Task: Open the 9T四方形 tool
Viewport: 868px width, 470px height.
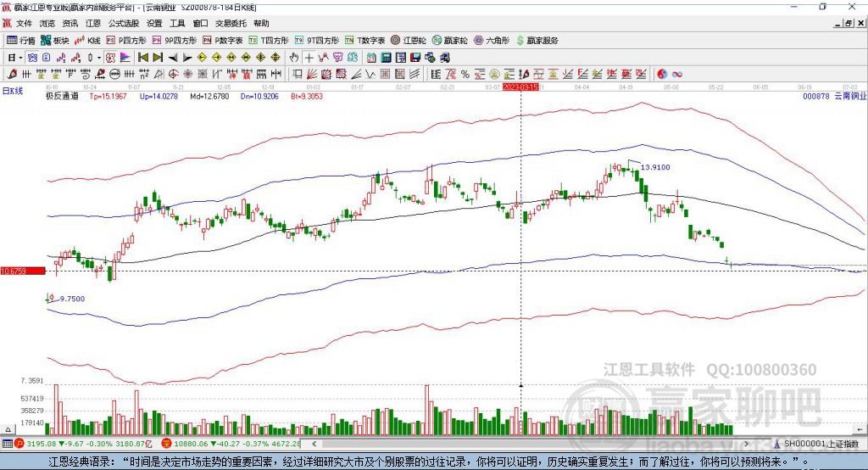Action: click(317, 41)
